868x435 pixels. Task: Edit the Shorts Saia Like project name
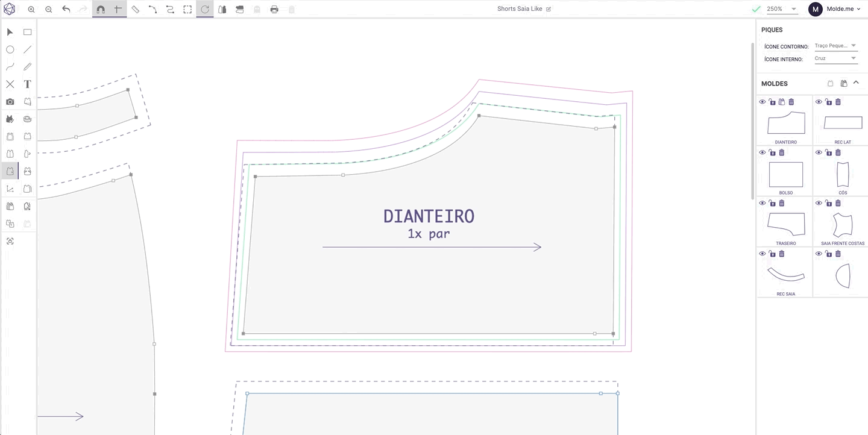[x=549, y=9]
